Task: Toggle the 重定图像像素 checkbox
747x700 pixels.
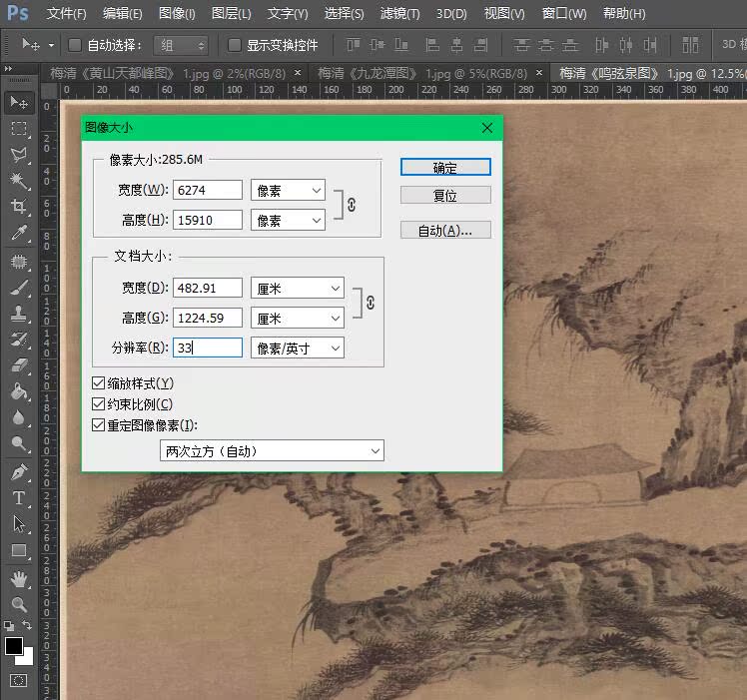Action: coord(98,425)
